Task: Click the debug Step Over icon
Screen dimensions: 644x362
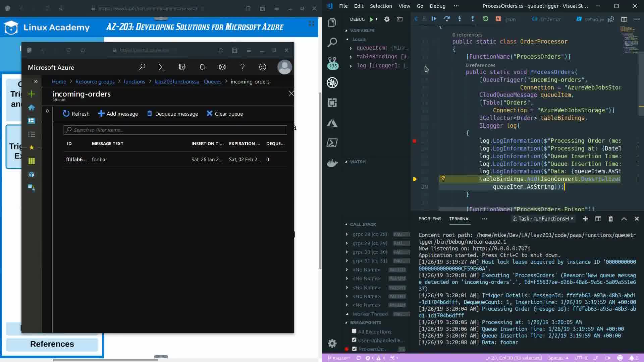Action: click(x=447, y=19)
